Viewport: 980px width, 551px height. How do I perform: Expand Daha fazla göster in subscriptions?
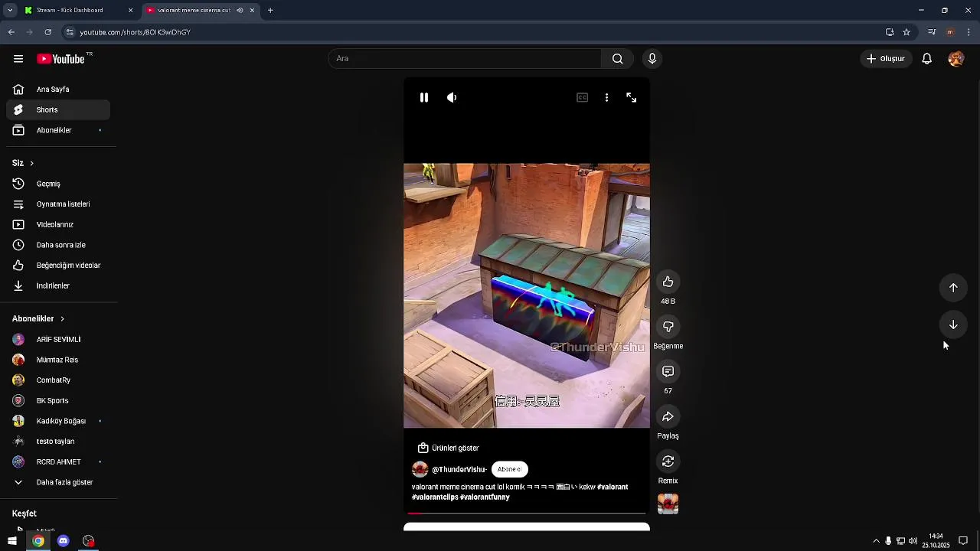pyautogui.click(x=58, y=482)
